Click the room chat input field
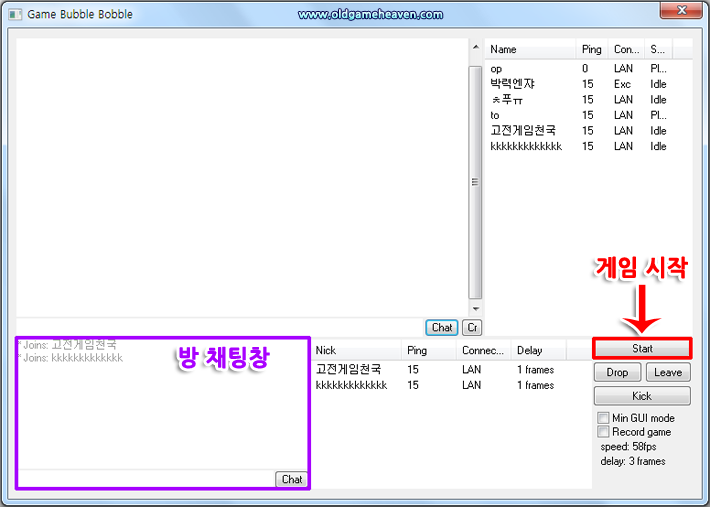 [x=147, y=479]
